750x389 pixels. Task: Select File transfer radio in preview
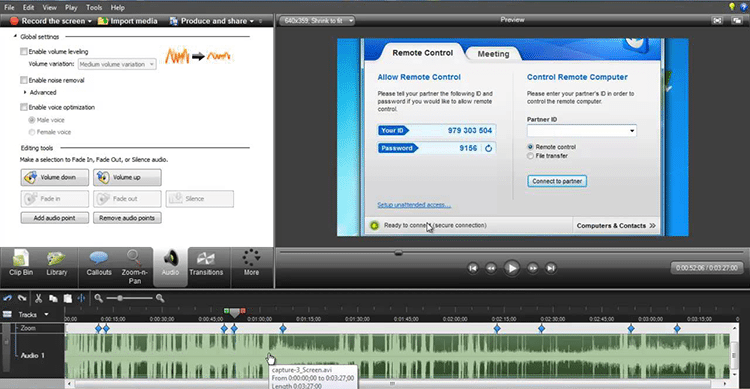click(x=530, y=156)
